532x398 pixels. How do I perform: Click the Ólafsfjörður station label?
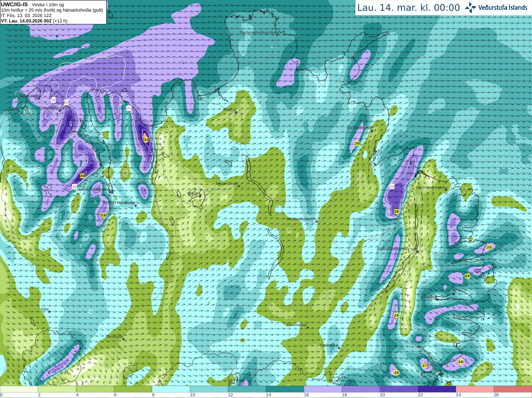click(x=49, y=108)
